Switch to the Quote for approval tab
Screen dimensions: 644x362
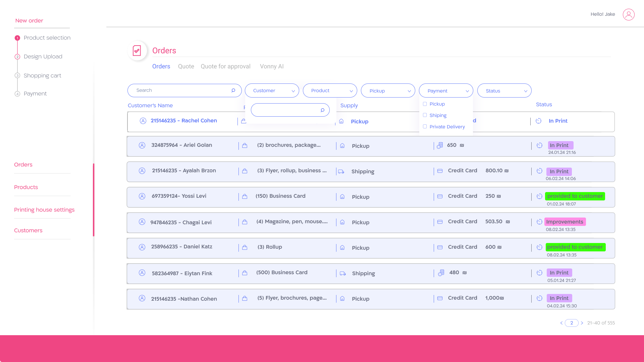tap(225, 66)
